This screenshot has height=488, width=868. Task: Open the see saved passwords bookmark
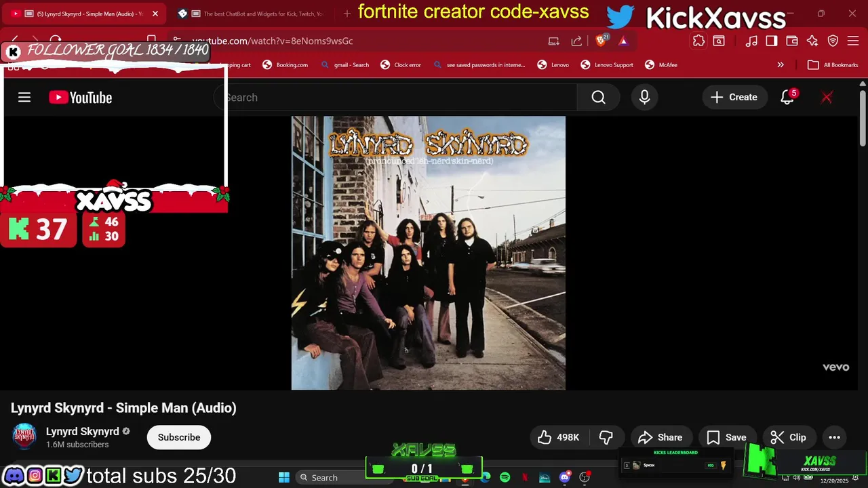(x=479, y=65)
